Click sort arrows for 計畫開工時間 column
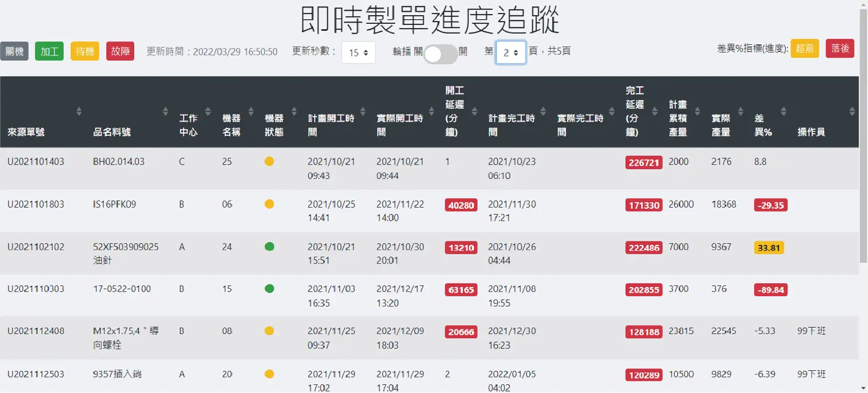 [x=363, y=111]
